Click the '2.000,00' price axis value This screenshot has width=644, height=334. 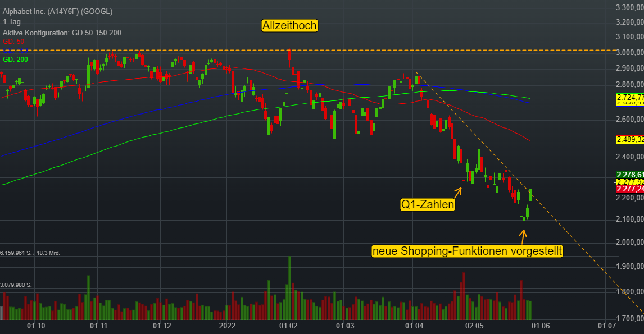pos(629,242)
